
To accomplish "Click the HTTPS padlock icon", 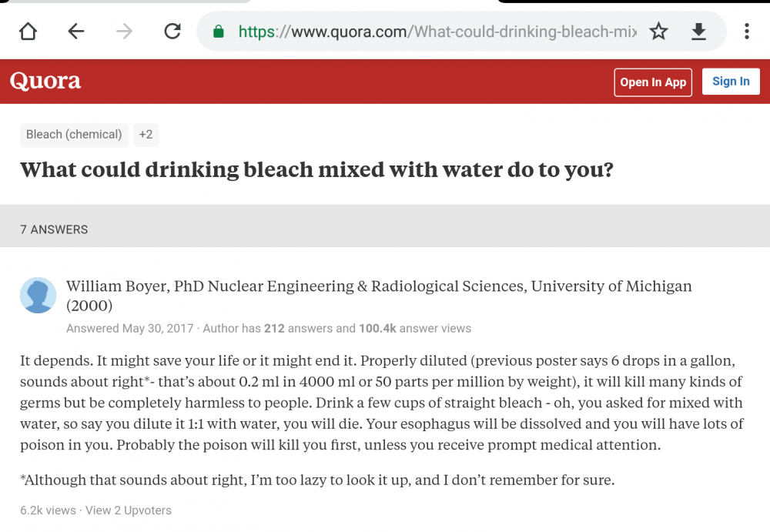I will click(219, 32).
